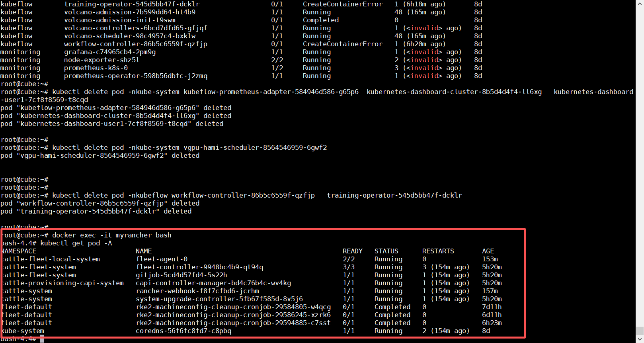The image size is (644, 343).
Task: Click kubernetes-dashboard-cluster-8b5d4d4f4-ll6xg in the delete command
Action: pyautogui.click(x=454, y=92)
